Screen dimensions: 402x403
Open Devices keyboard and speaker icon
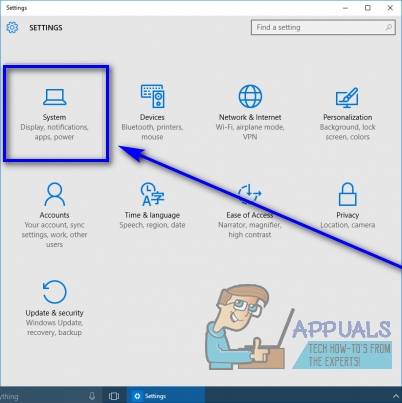[x=152, y=96]
